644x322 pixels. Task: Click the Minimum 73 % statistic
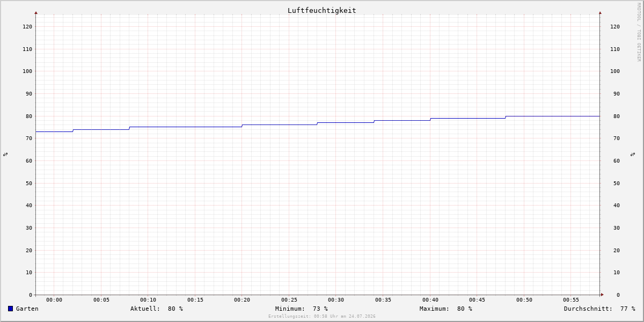(302, 309)
